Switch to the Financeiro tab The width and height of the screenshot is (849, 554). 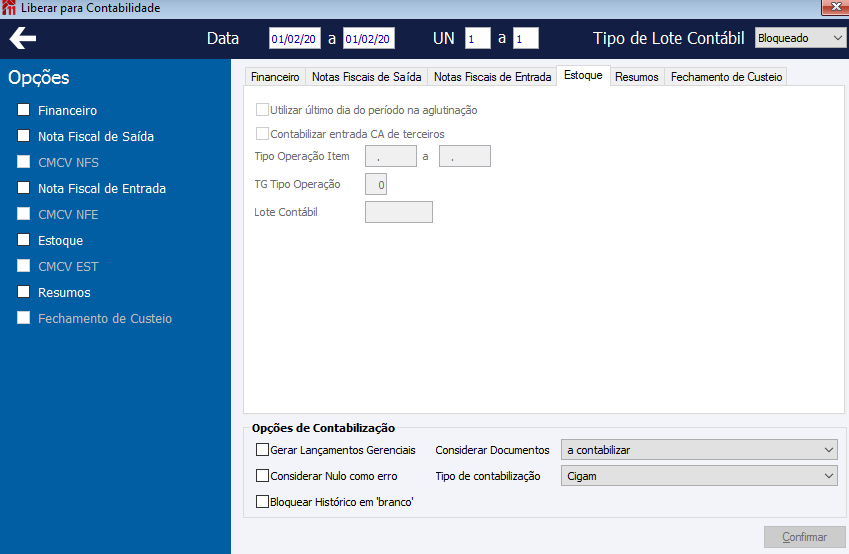[x=275, y=77]
